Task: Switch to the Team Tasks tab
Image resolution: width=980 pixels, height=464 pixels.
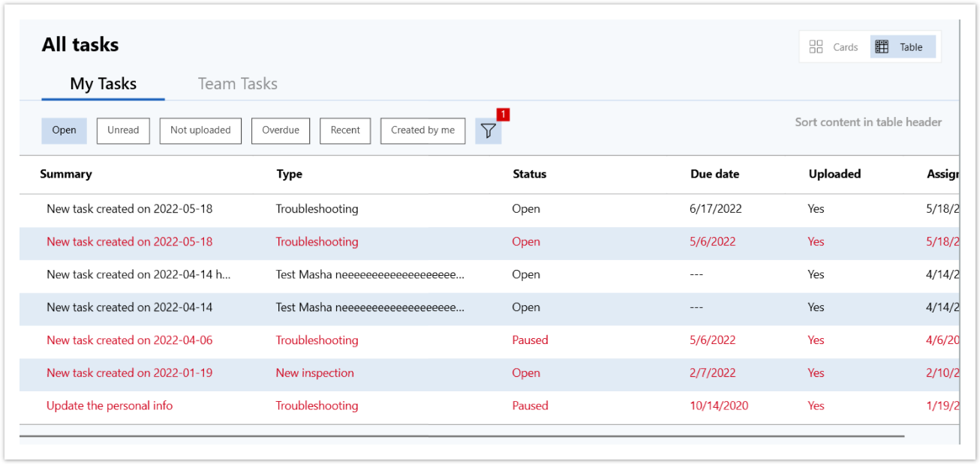Action: pos(237,84)
